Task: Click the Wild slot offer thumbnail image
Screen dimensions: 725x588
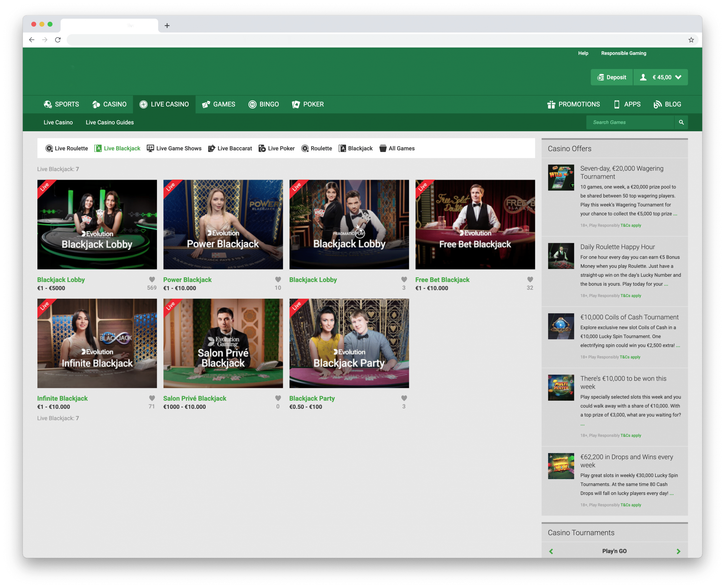Action: point(561,177)
